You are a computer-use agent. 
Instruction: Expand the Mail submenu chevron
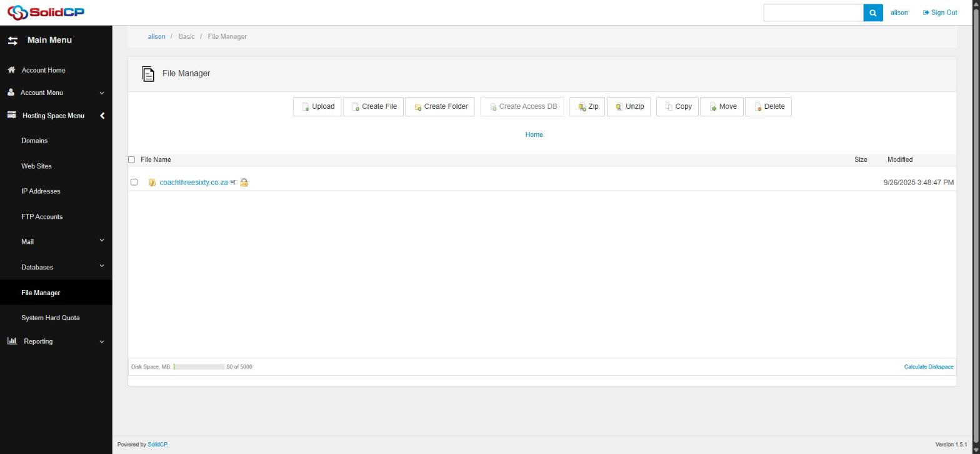102,241
